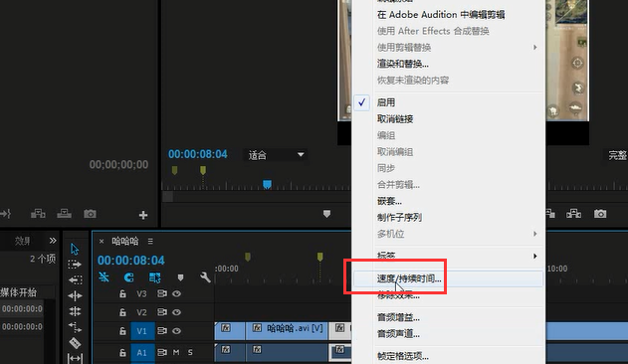The height and width of the screenshot is (364, 628).
Task: Hide track V2 output eye
Action: (x=176, y=312)
